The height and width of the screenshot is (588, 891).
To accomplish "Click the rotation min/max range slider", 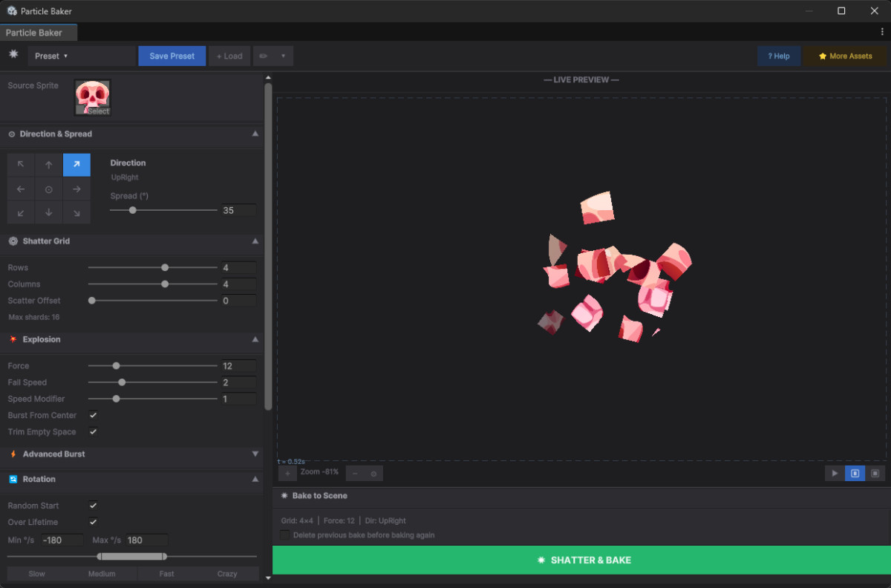I will click(132, 556).
